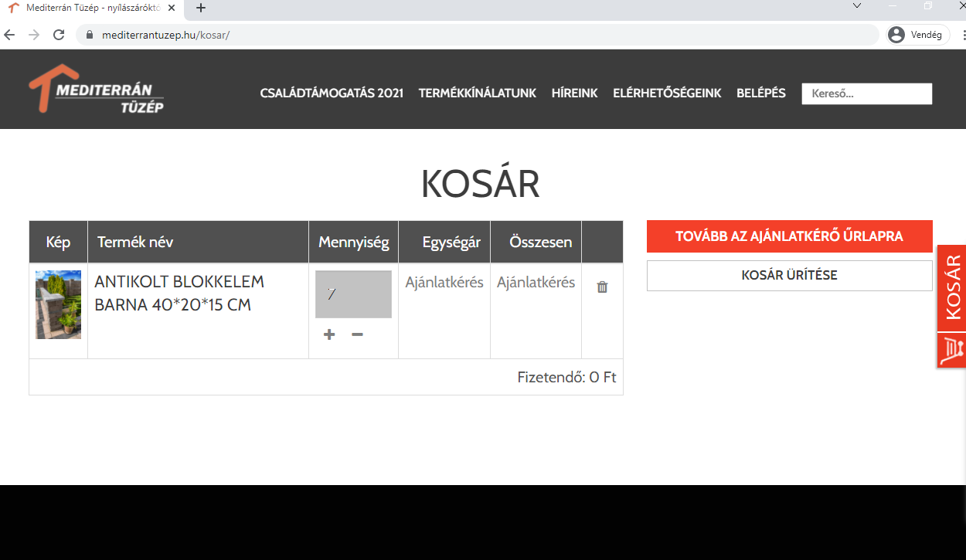The image size is (966, 560).
Task: Click the Mediterrán Tüzép logo
Action: (x=97, y=90)
